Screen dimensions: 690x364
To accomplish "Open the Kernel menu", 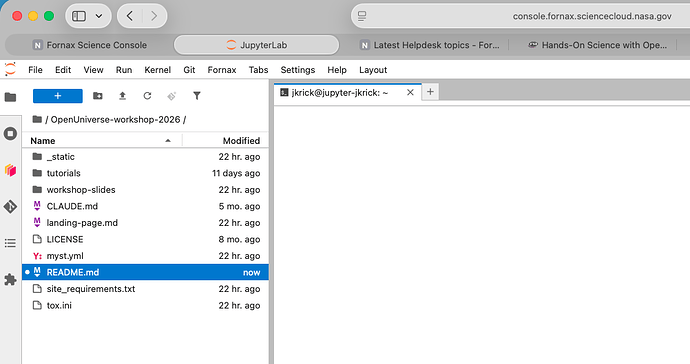I will click(x=158, y=70).
